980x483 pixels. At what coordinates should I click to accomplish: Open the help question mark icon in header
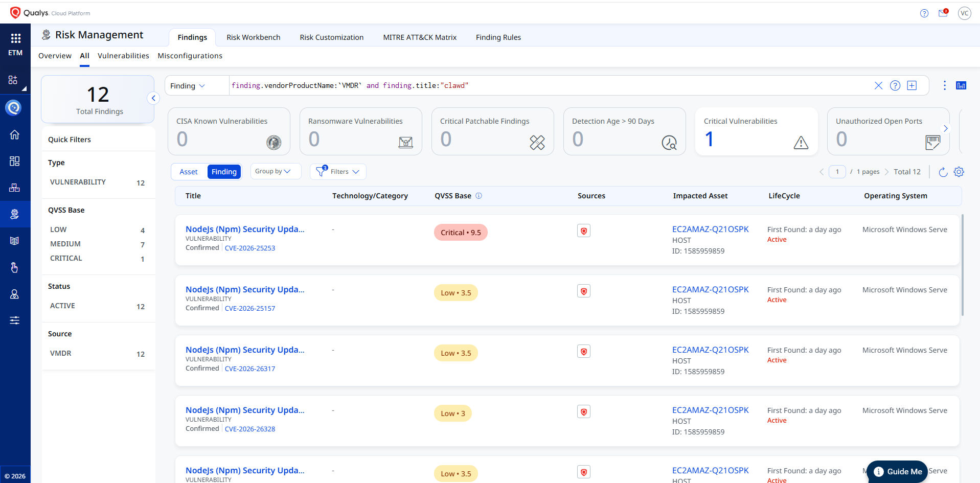coord(924,13)
